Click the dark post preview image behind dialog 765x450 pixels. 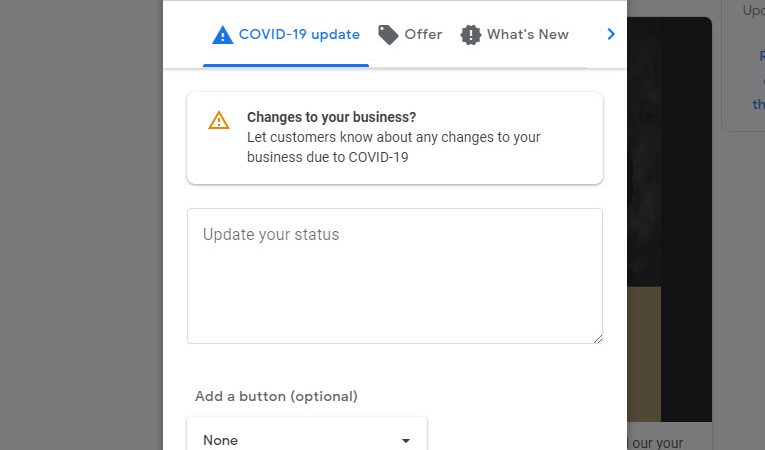pos(668,150)
